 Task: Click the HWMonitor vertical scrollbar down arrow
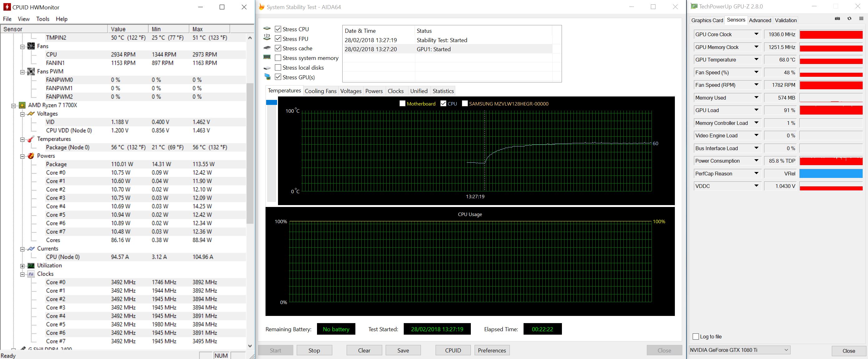point(250,346)
